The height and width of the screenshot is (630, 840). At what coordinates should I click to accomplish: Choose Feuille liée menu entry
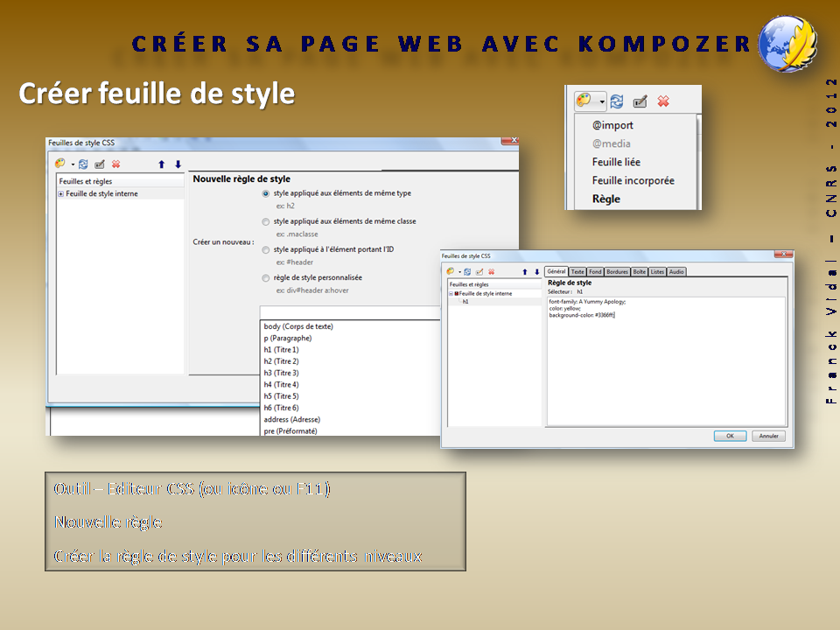tap(616, 162)
